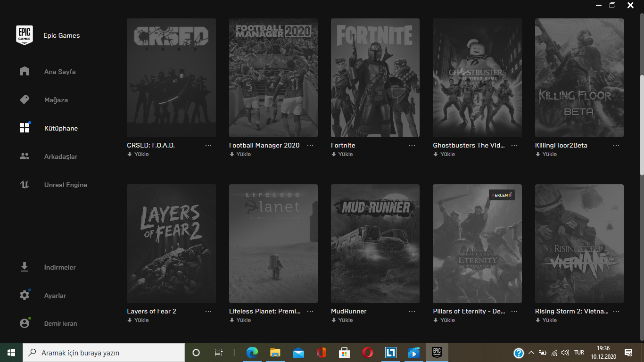Open Opera browser from the taskbar

(x=368, y=353)
